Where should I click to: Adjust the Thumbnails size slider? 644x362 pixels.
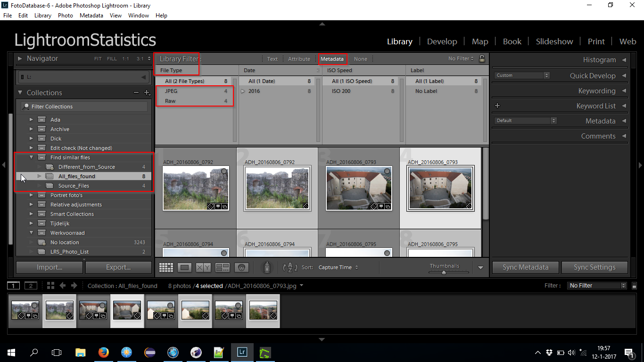click(444, 272)
